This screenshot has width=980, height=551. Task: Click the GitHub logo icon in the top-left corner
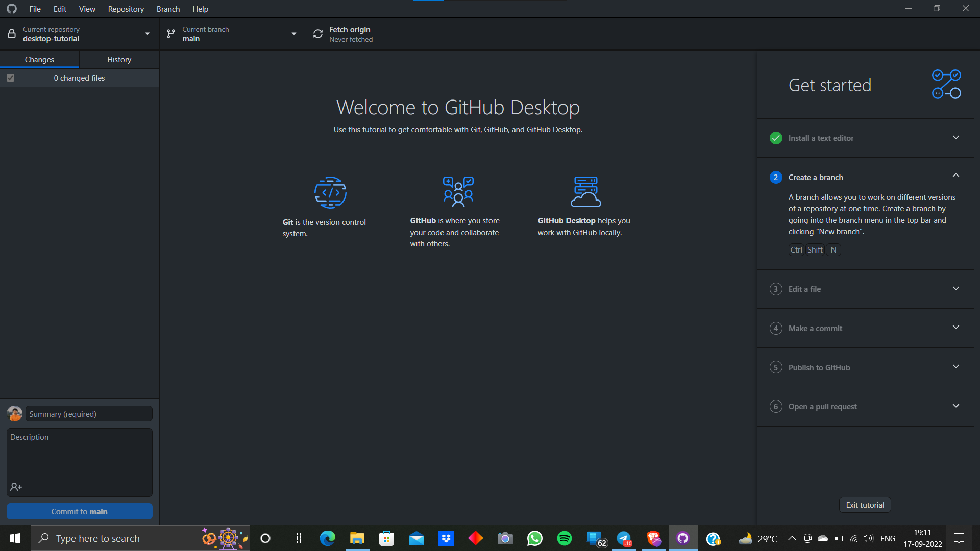coord(11,8)
